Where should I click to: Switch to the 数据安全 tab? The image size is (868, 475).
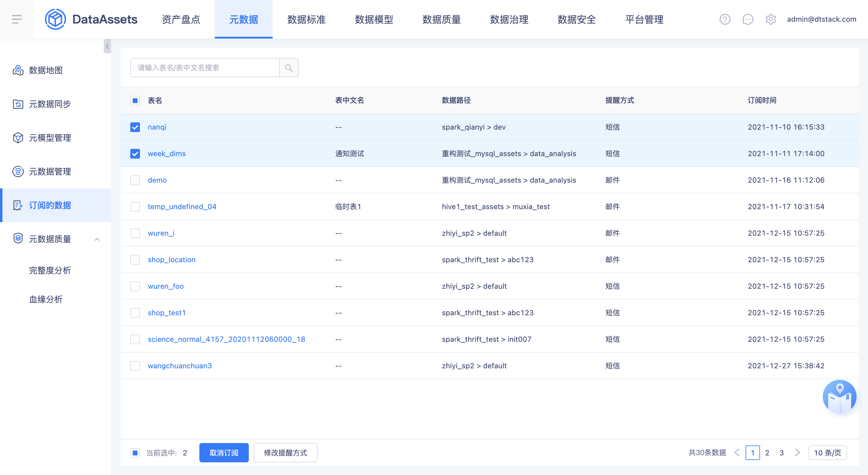tap(577, 19)
